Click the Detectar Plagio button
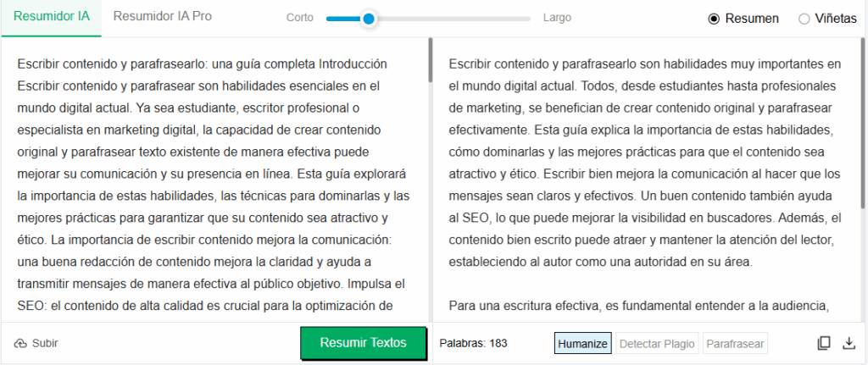Image resolution: width=868 pixels, height=365 pixels. coord(657,343)
